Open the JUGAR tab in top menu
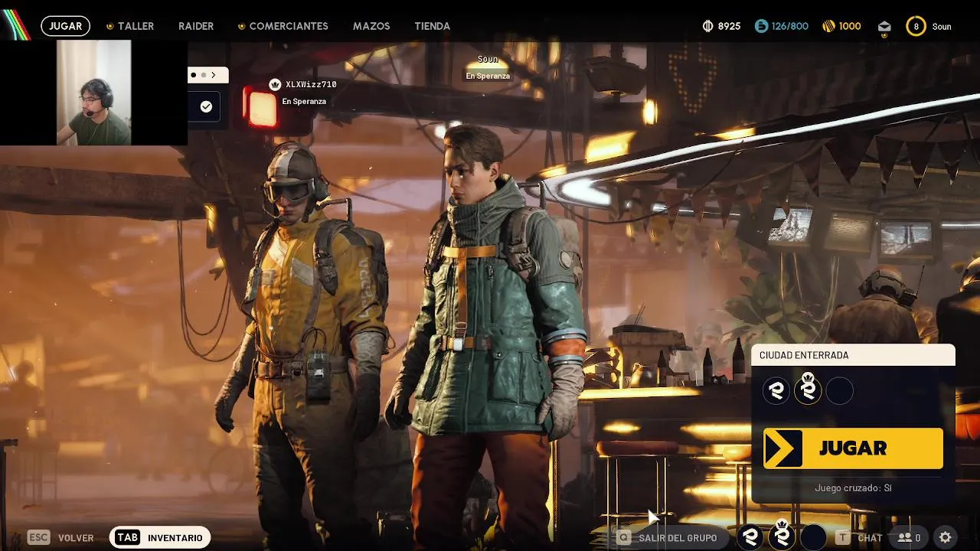This screenshot has width=980, height=551. coord(65,26)
